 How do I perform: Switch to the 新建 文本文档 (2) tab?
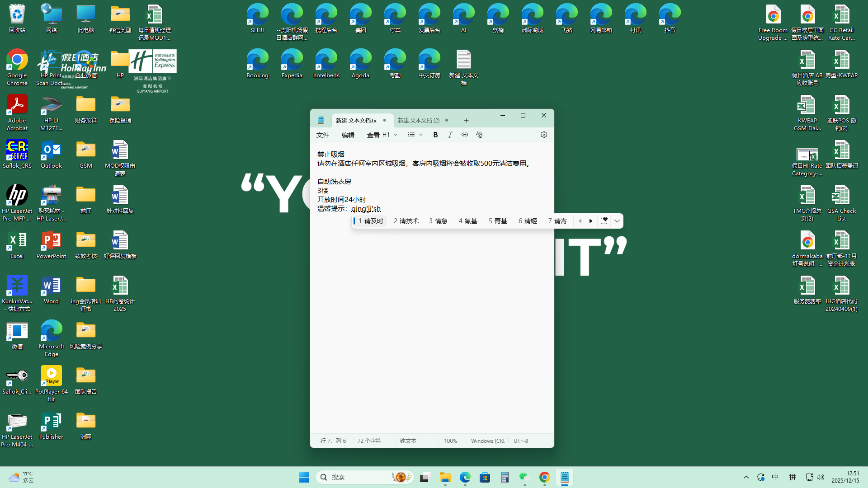coord(419,120)
